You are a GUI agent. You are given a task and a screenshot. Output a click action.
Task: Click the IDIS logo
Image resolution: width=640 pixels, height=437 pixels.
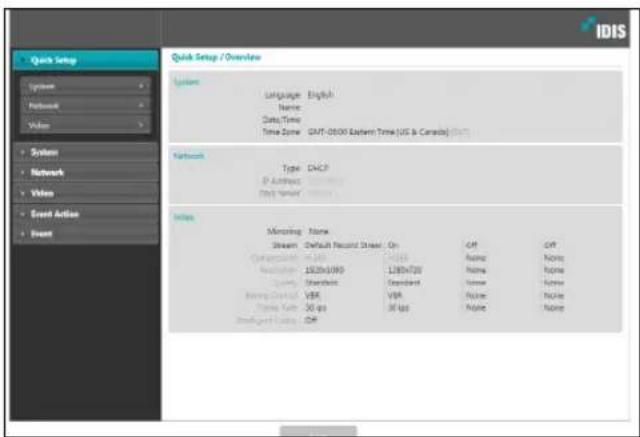point(604,29)
